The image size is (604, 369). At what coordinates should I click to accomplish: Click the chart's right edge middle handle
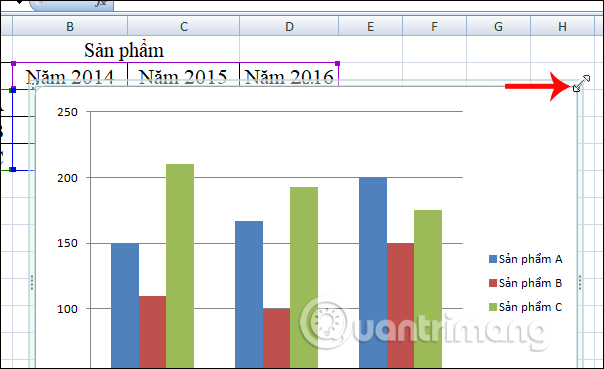580,282
